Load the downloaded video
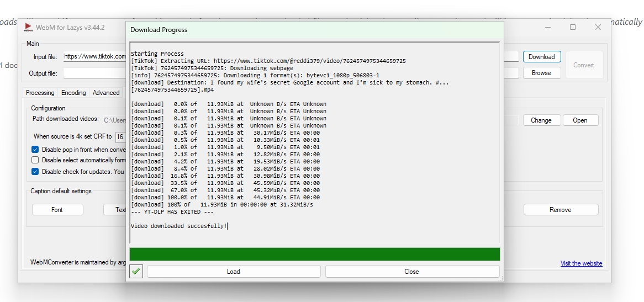 click(x=234, y=272)
